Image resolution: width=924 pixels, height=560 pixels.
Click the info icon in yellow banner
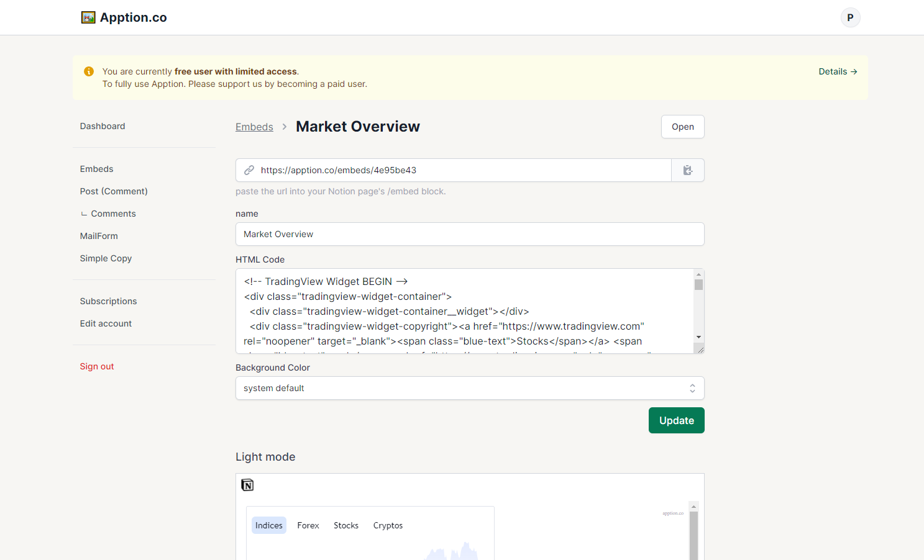point(89,71)
